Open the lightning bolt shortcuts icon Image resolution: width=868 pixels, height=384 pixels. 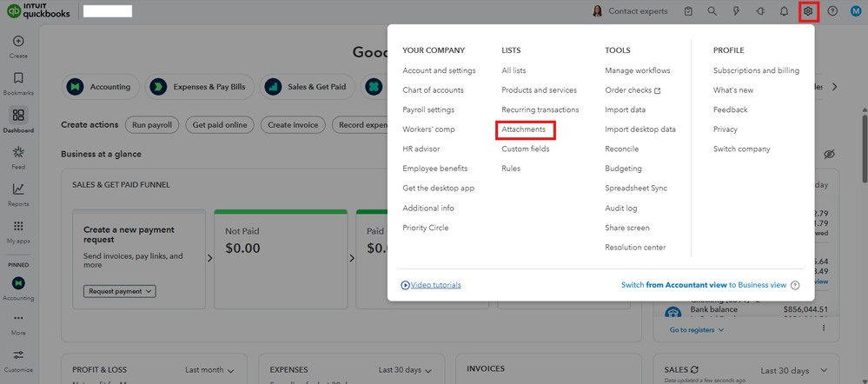[736, 11]
